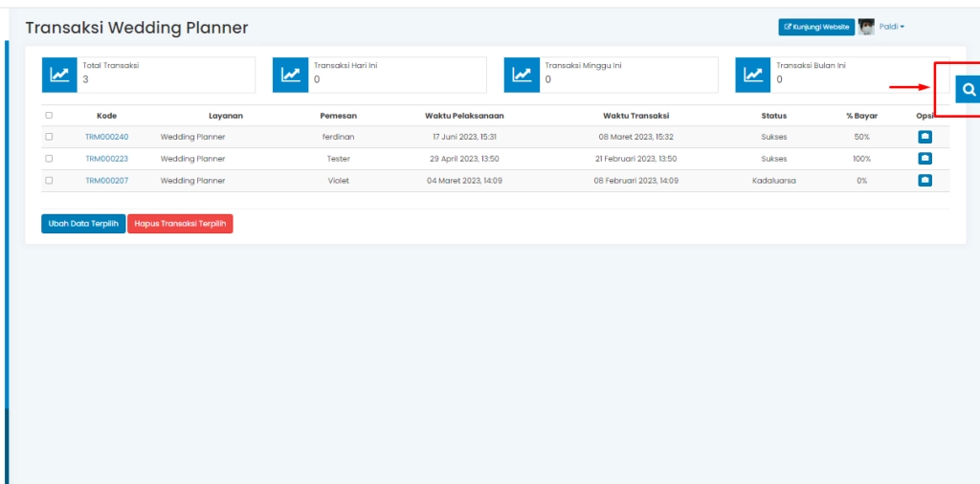Open options icon for transaction TRM000207
The width and height of the screenshot is (980, 484).
pyautogui.click(x=924, y=180)
